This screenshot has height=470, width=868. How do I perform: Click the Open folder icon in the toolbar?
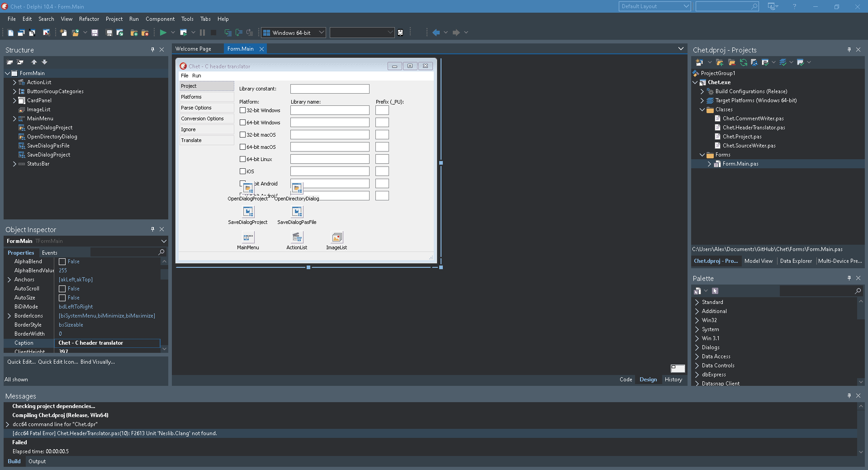coord(75,33)
